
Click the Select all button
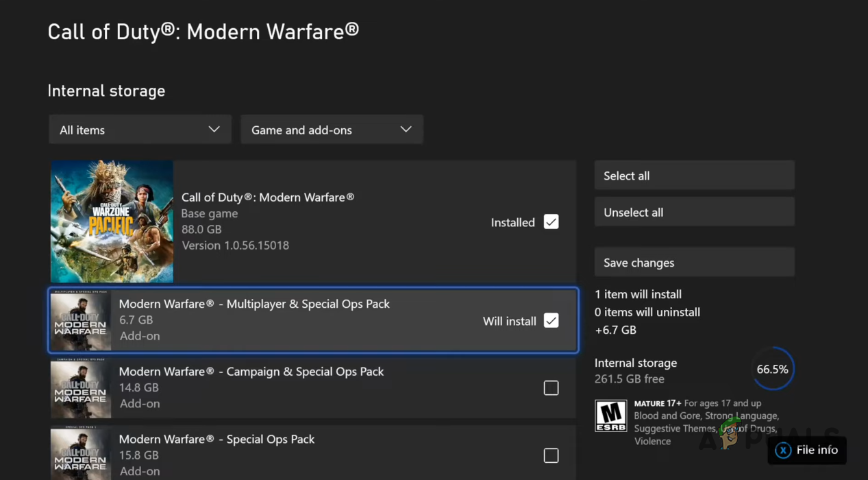[x=694, y=176]
